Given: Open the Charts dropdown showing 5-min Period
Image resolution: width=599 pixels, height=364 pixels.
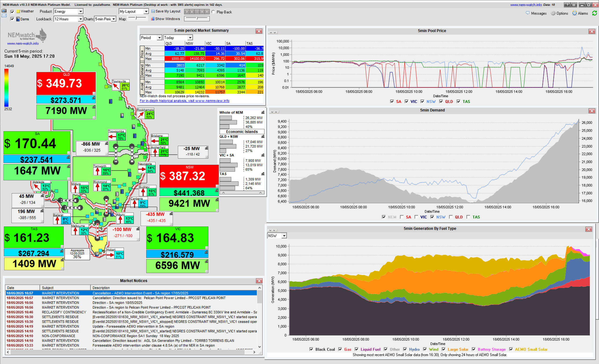Looking at the screenshot, I should point(105,19).
